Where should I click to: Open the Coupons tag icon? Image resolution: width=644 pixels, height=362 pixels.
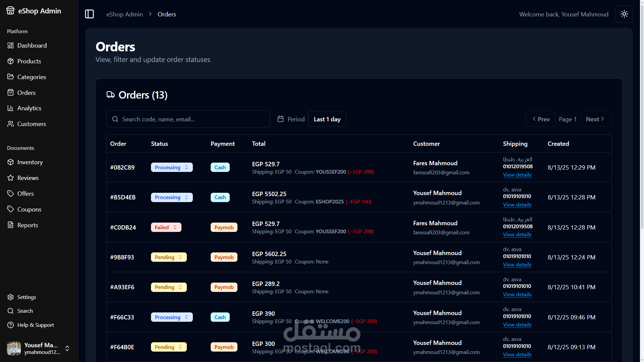(x=11, y=209)
